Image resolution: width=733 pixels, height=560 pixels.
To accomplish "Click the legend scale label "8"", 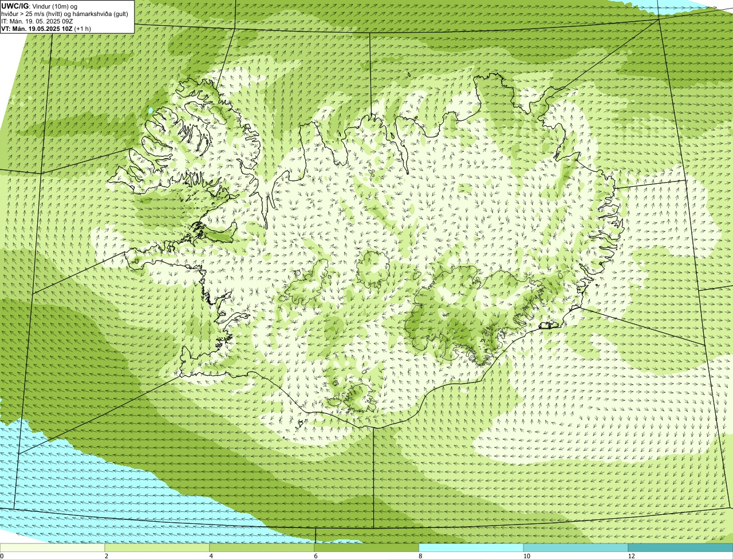I will tap(420, 556).
